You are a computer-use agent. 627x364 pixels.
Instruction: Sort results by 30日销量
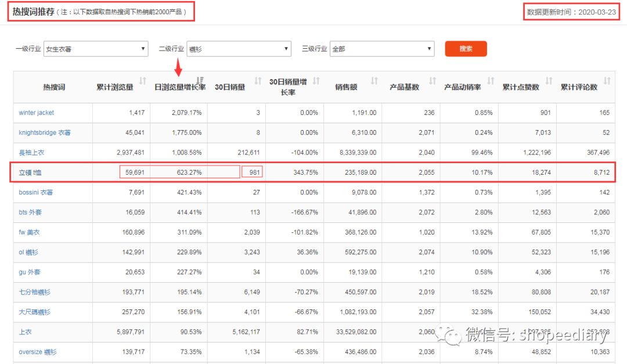pyautogui.click(x=258, y=81)
